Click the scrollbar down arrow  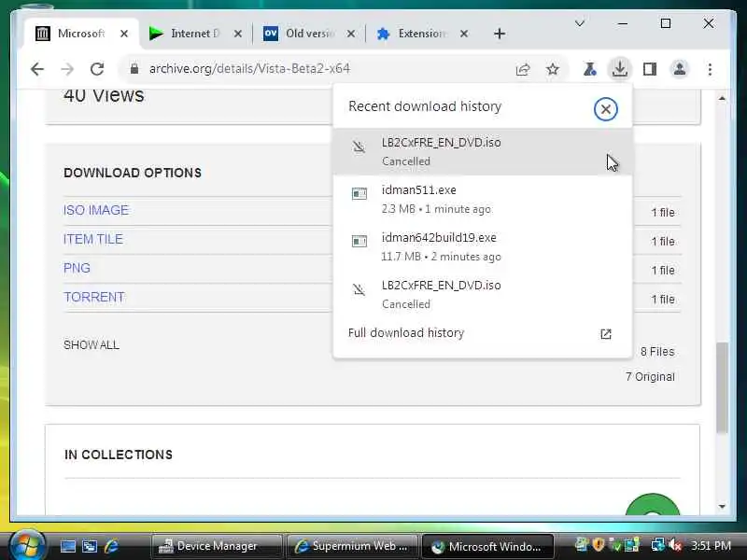pos(722,506)
